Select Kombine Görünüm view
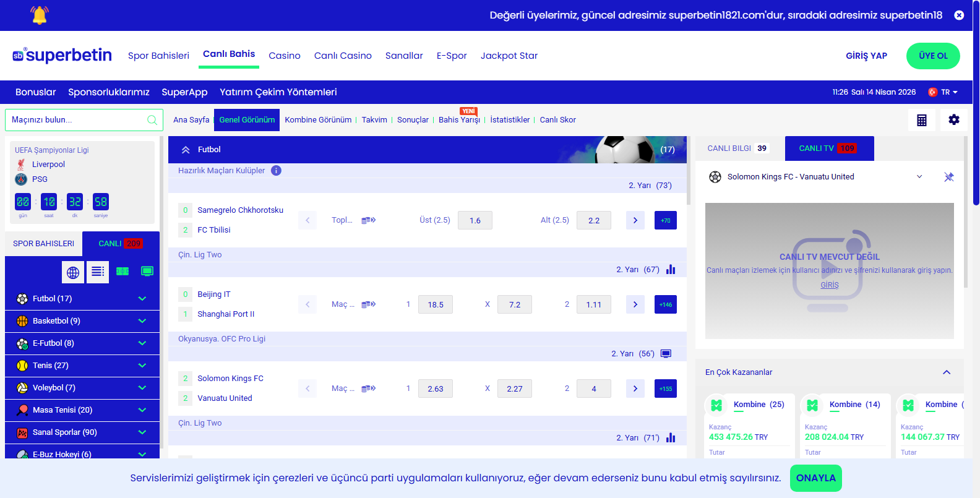 click(x=318, y=120)
